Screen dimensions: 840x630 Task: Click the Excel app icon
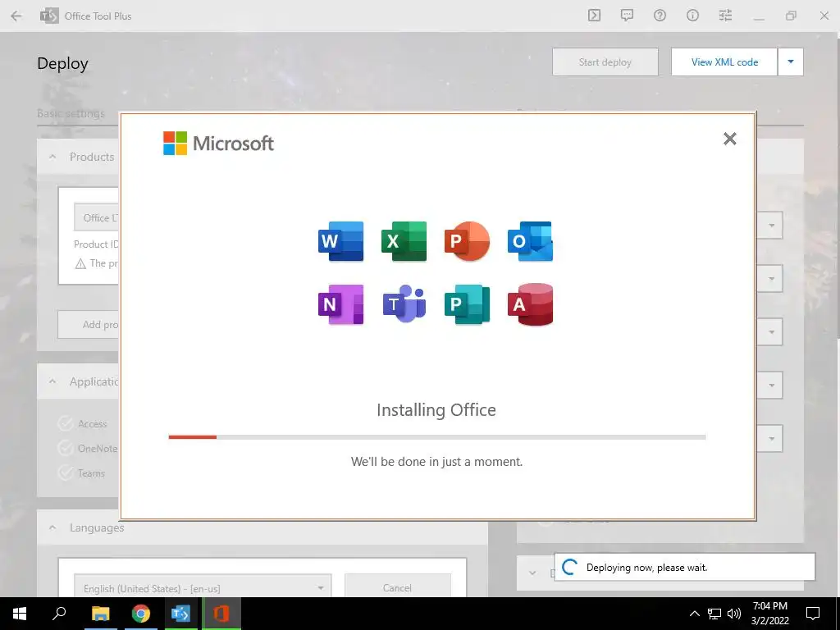(404, 241)
